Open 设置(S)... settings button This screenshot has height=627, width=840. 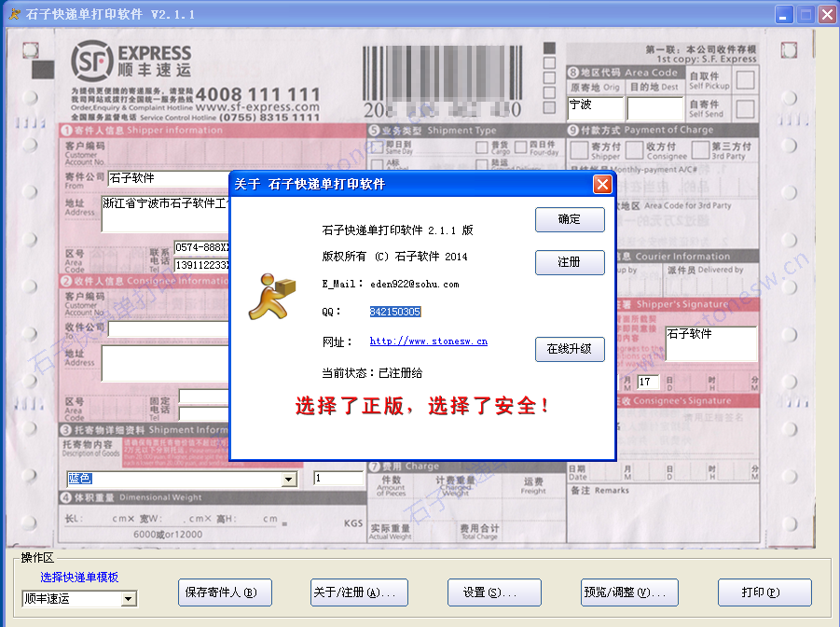pos(494,592)
